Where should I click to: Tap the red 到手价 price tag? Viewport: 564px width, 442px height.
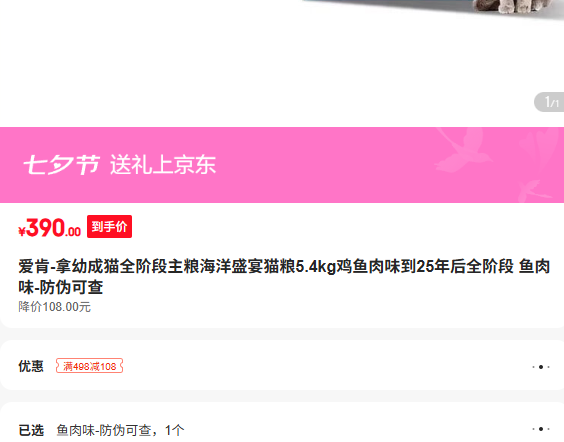109,227
